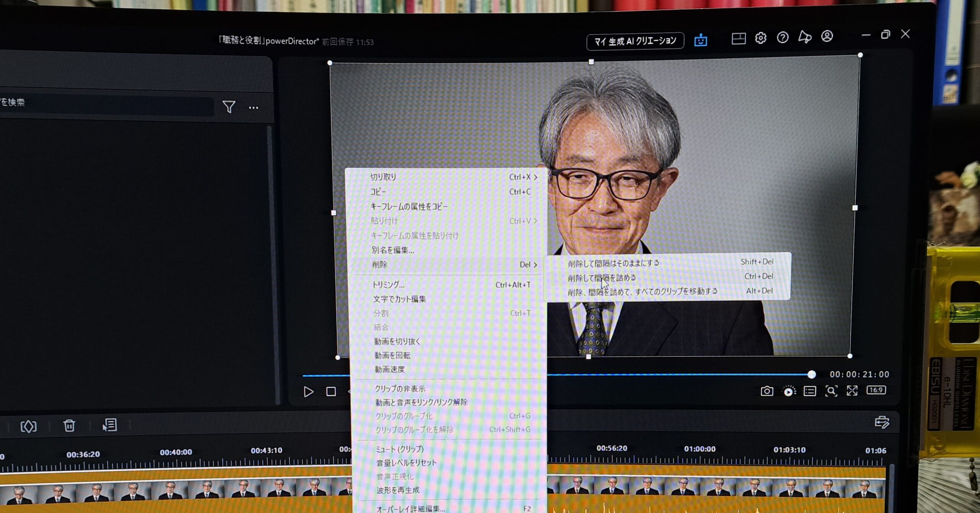This screenshot has height=513, width=980.
Task: Open the settings gear icon
Action: 760,38
